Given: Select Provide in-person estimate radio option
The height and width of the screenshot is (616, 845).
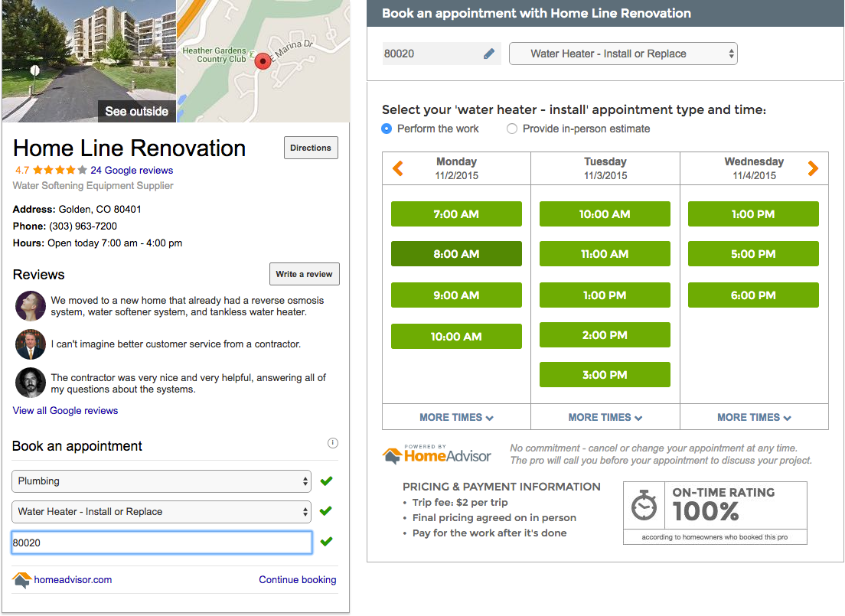Looking at the screenshot, I should tap(512, 129).
